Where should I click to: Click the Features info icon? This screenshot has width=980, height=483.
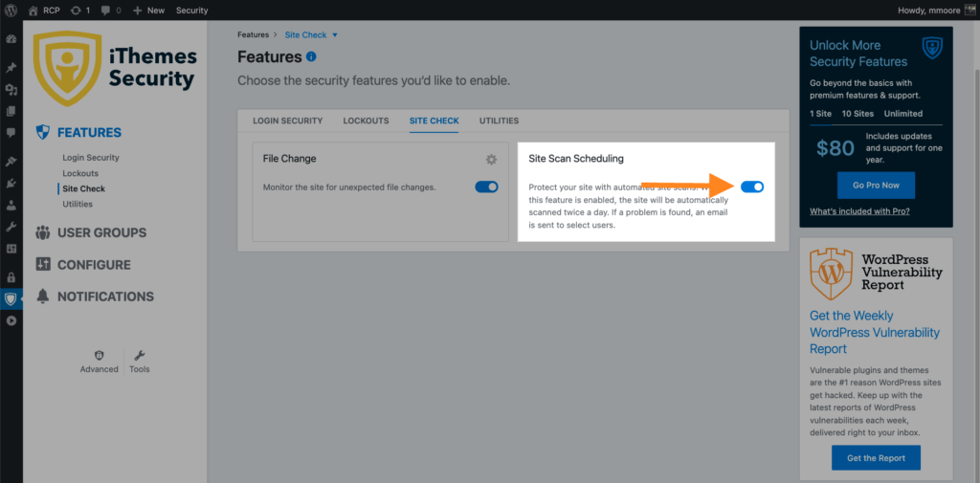[x=311, y=56]
